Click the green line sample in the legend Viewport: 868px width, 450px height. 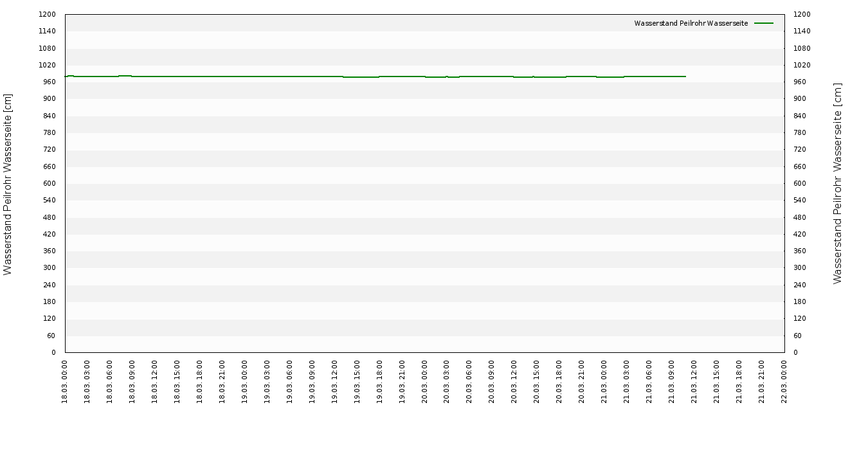pyautogui.click(x=764, y=23)
